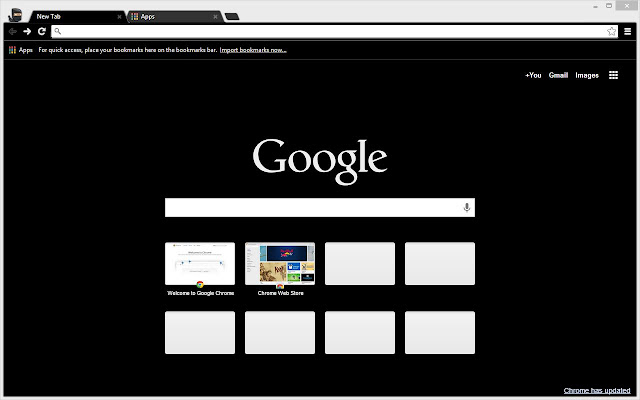Reload the page with refresh icon
Viewport: 640px width, 400px height.
pyautogui.click(x=42, y=31)
